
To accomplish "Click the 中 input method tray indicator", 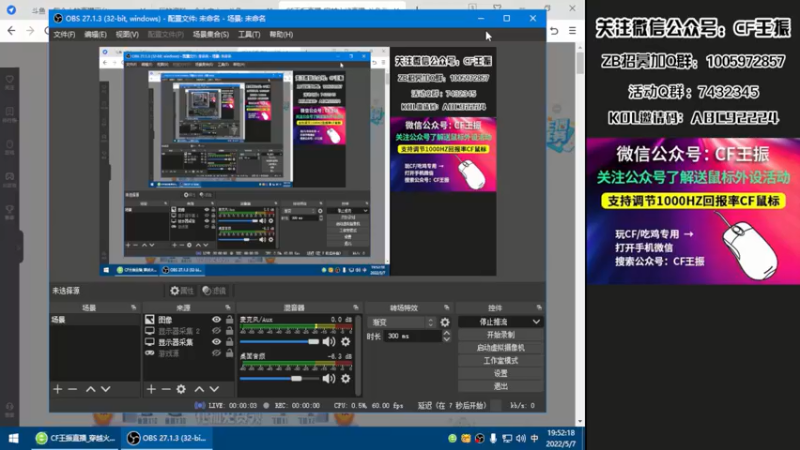I will coord(534,438).
